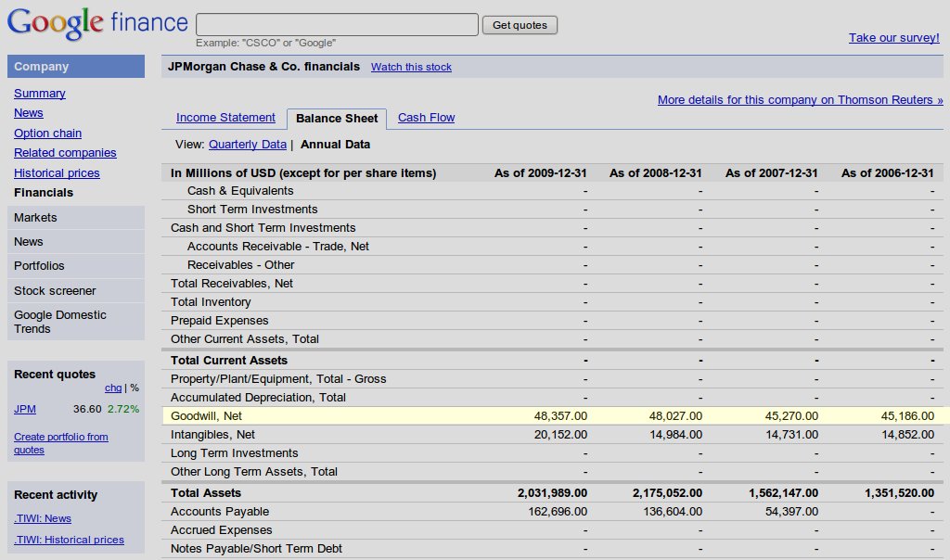Image resolution: width=950 pixels, height=560 pixels.
Task: Click Watch this stock link
Action: tap(411, 67)
